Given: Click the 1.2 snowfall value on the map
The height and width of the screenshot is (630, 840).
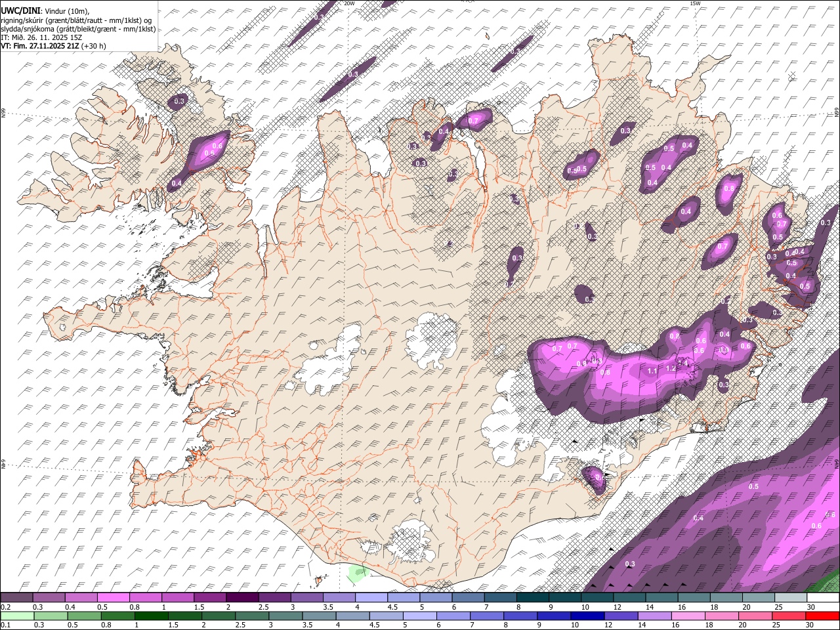Looking at the screenshot, I should click(671, 369).
